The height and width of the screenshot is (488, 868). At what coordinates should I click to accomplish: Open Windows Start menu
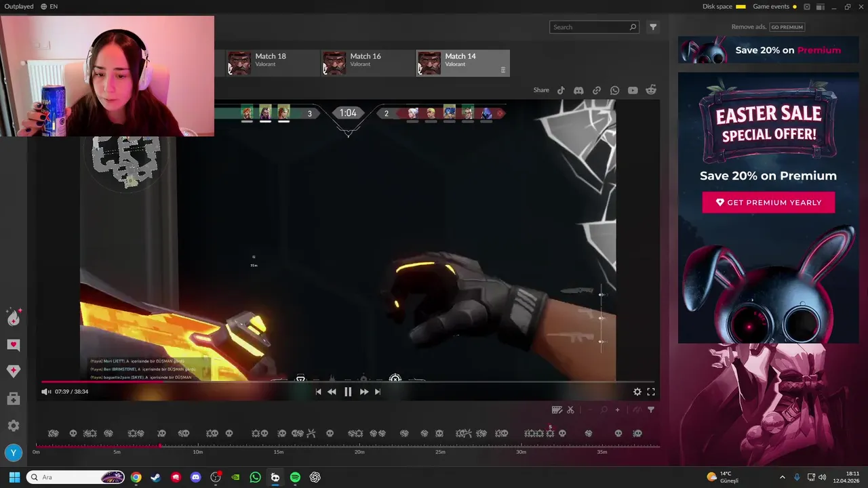pos(14,477)
